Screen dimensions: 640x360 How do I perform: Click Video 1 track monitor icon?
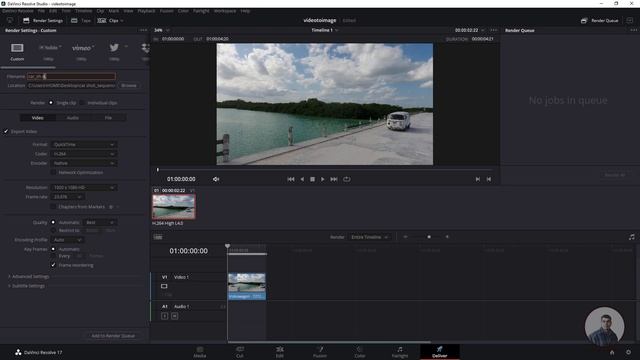point(164,286)
